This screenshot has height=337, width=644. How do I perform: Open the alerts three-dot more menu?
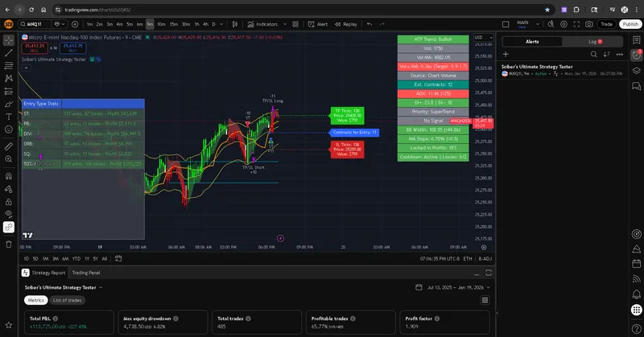pyautogui.click(x=619, y=54)
